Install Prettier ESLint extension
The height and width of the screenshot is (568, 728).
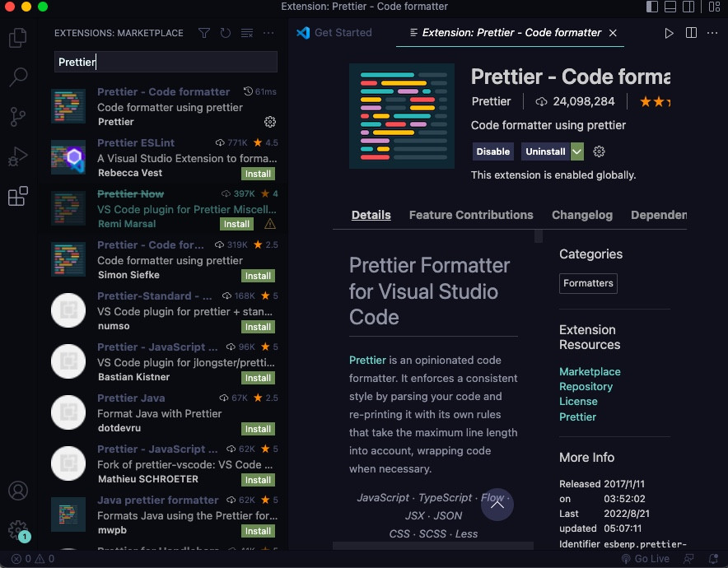[258, 174]
